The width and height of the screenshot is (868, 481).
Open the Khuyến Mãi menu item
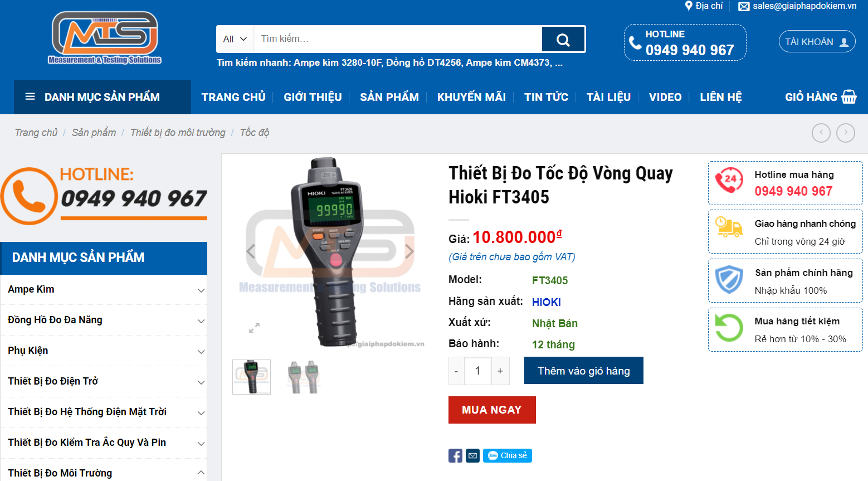(x=471, y=97)
